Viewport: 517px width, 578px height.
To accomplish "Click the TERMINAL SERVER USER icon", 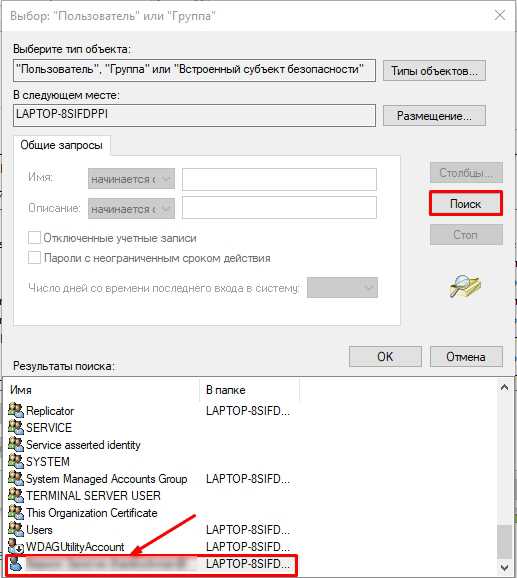I will pos(16,495).
